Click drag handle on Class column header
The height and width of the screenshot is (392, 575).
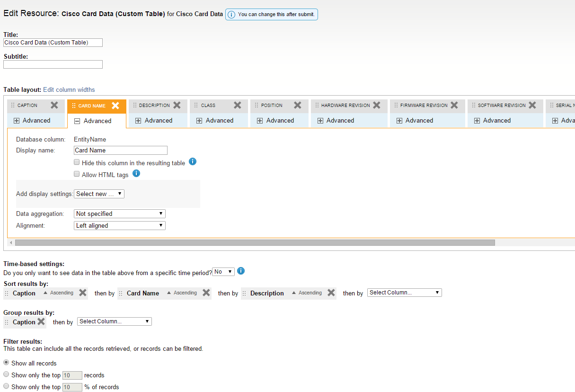click(x=196, y=106)
